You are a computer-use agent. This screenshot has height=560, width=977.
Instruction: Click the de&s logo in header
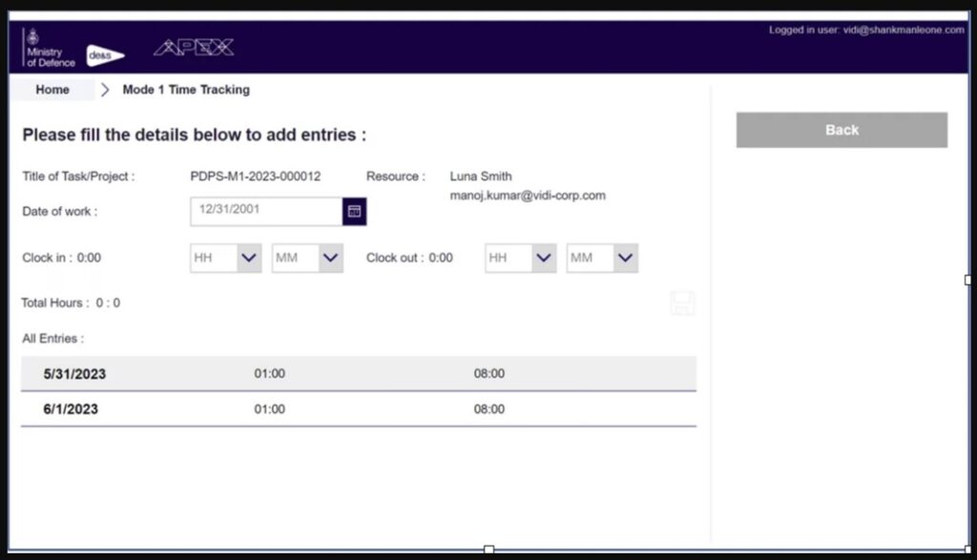tap(104, 56)
